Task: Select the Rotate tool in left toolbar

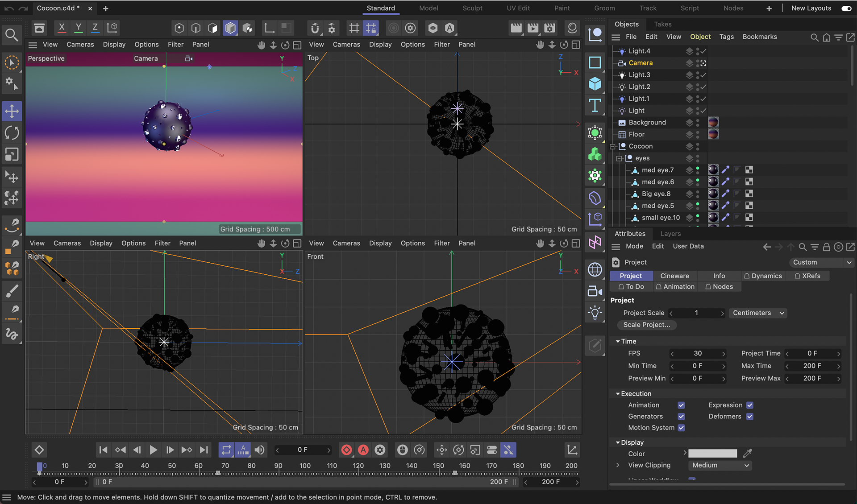Action: (12, 133)
